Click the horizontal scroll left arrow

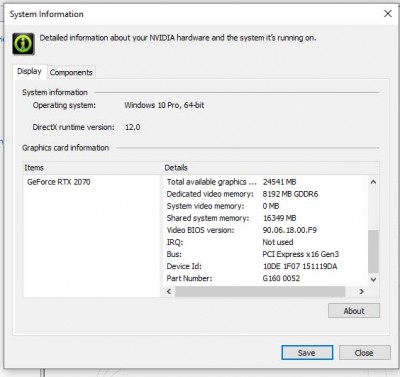[x=169, y=291]
